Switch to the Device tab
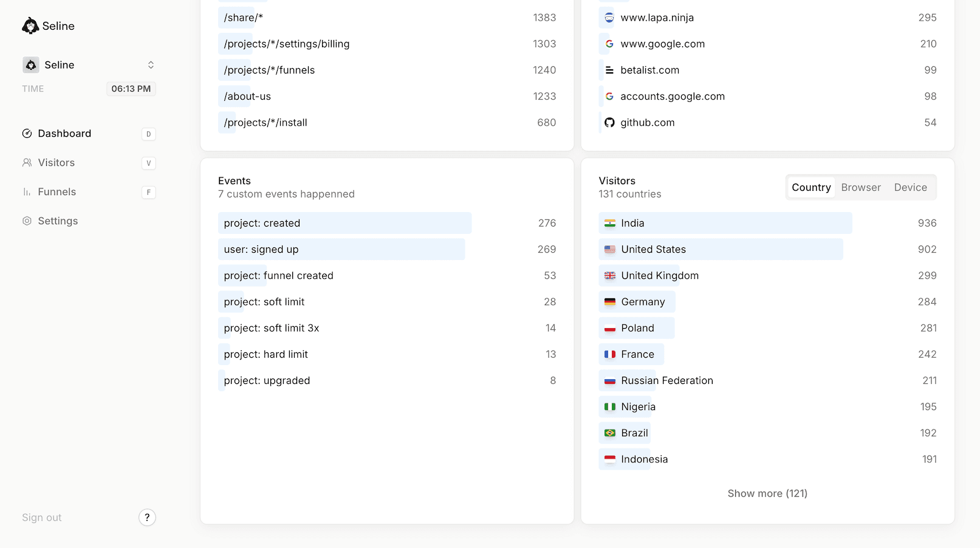980x548 pixels. tap(910, 188)
